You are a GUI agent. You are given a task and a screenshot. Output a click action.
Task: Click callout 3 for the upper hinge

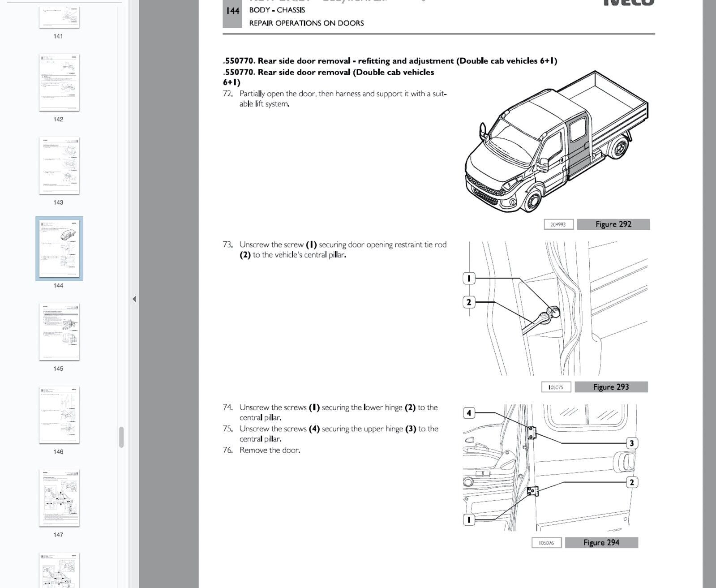pyautogui.click(x=631, y=443)
